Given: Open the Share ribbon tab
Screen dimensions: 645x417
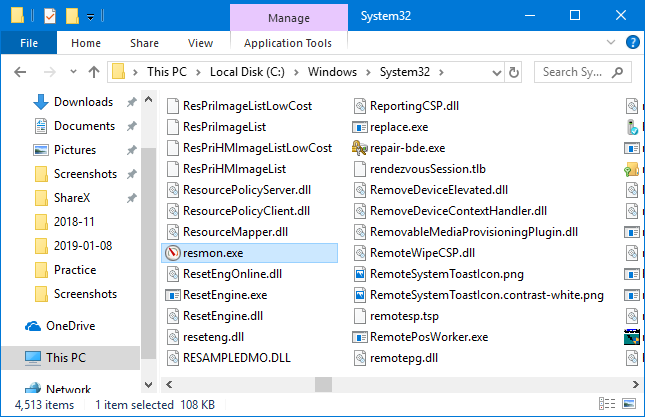Looking at the screenshot, I should click(x=144, y=43).
